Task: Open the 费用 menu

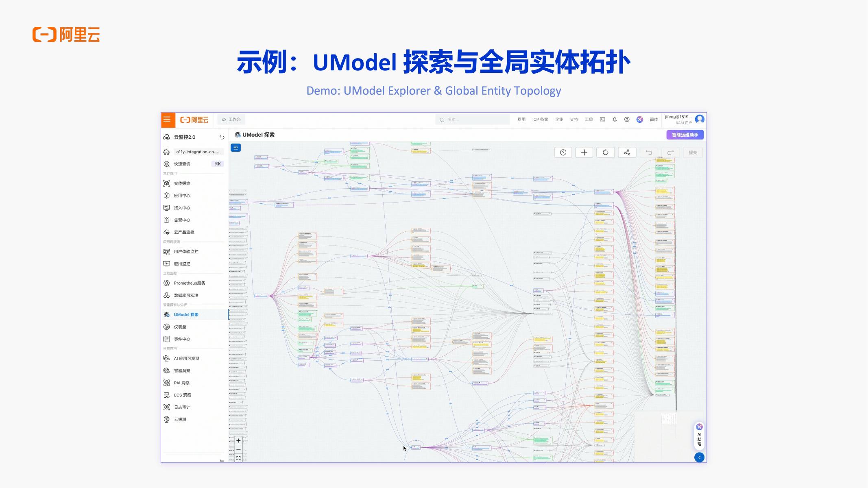Action: point(521,120)
